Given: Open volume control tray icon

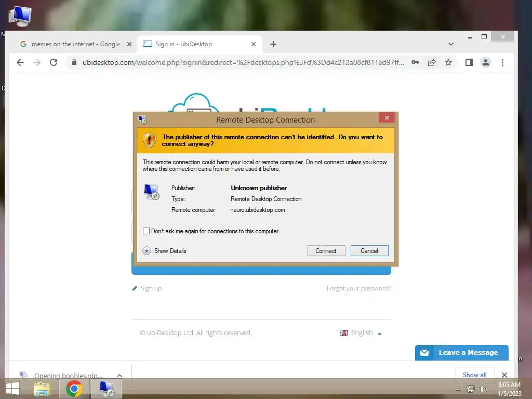Looking at the screenshot, I should [483, 389].
